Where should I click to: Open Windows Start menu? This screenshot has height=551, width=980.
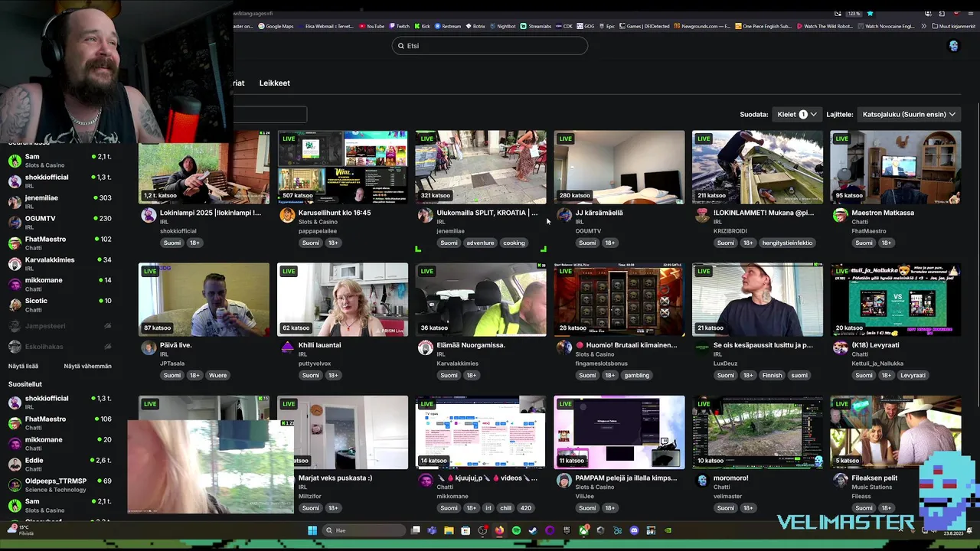(x=312, y=530)
